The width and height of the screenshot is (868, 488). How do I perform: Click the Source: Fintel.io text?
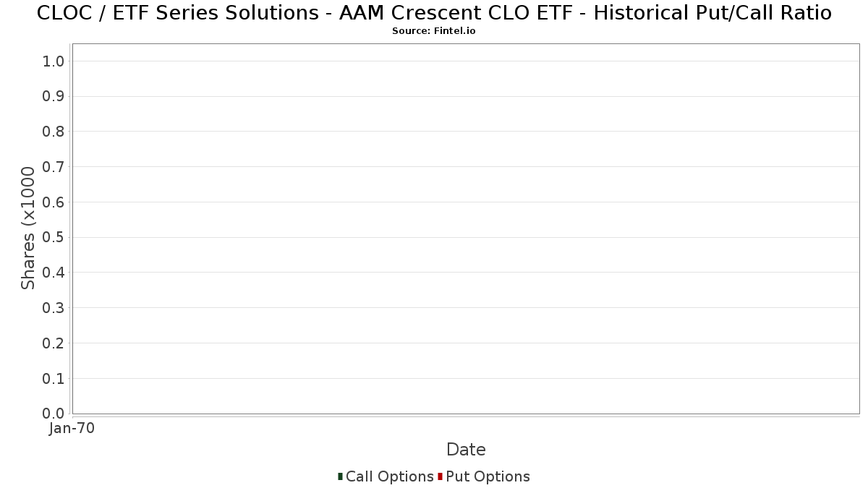434,31
